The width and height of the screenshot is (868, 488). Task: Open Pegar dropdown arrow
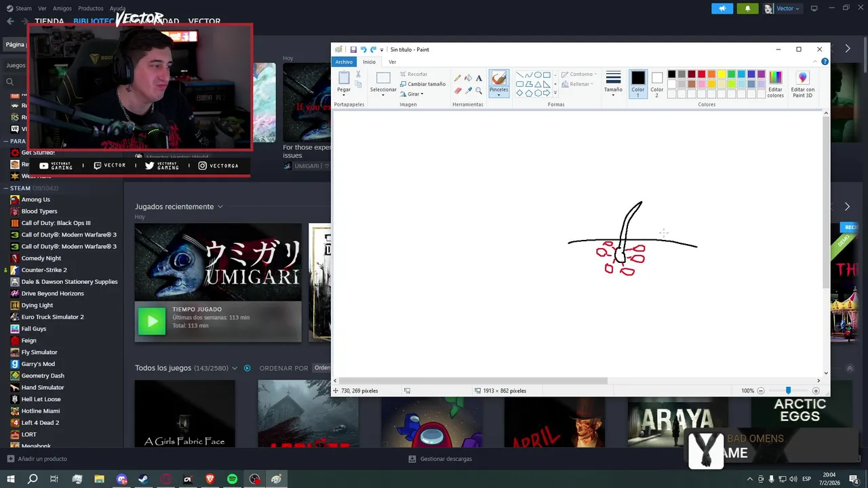[x=344, y=95]
